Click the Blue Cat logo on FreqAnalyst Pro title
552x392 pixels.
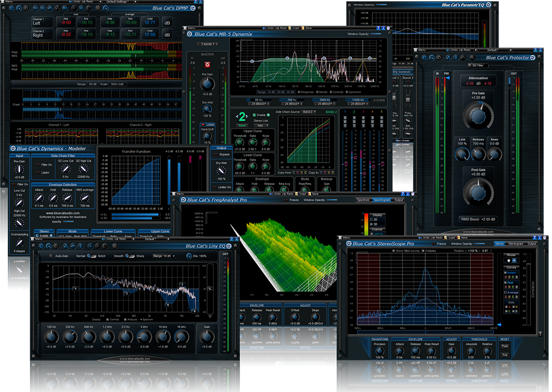183,200
